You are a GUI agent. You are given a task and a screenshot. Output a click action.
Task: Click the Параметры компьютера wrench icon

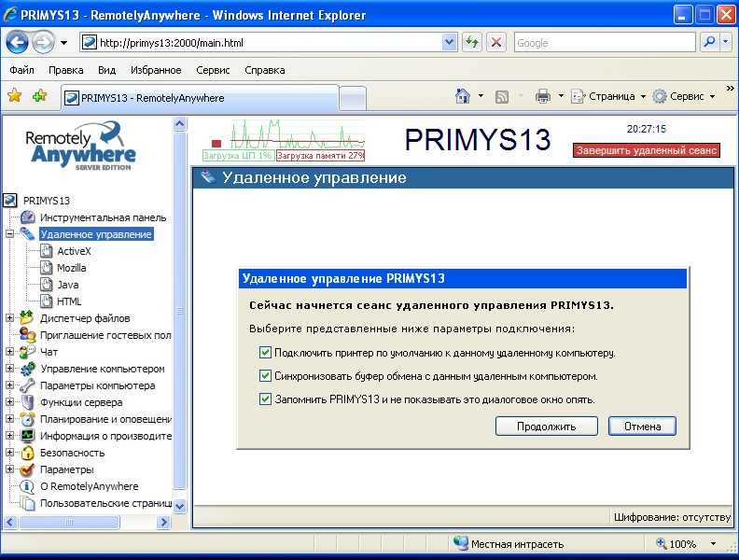(x=27, y=385)
